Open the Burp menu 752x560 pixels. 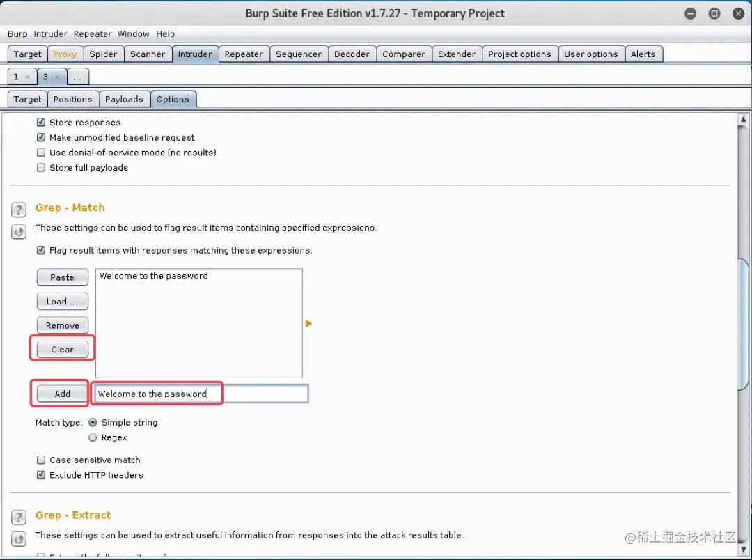point(17,34)
